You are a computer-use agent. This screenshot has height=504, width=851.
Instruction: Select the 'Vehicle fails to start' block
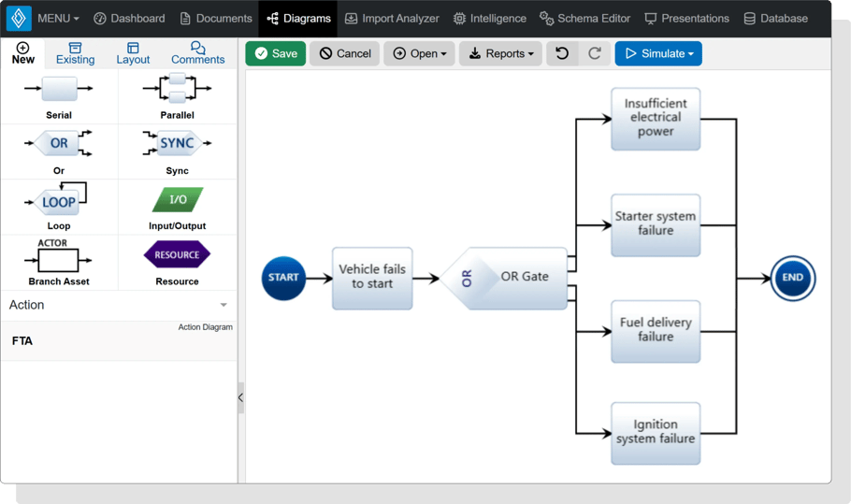pyautogui.click(x=372, y=279)
